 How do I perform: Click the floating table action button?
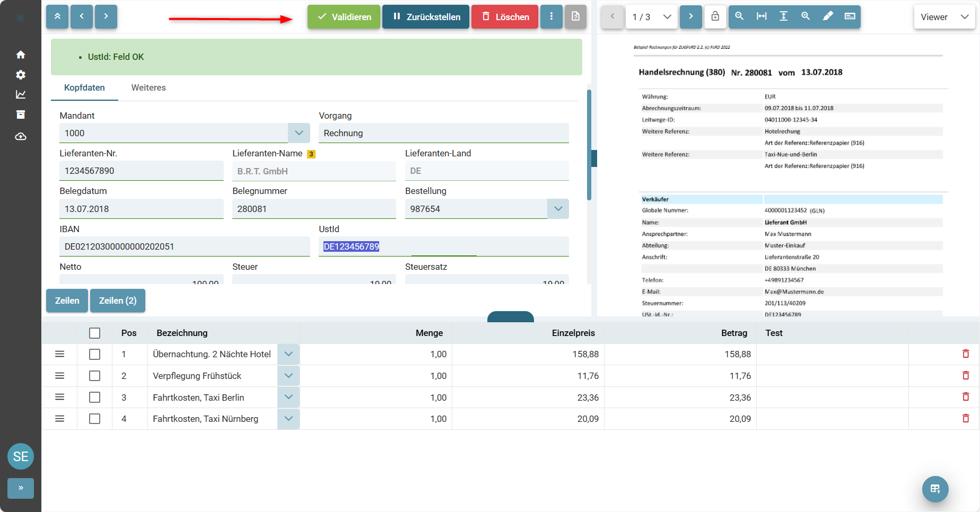pyautogui.click(x=935, y=489)
